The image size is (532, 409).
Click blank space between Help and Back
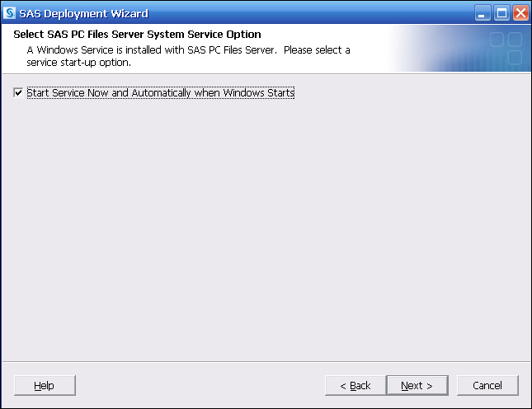click(198, 385)
